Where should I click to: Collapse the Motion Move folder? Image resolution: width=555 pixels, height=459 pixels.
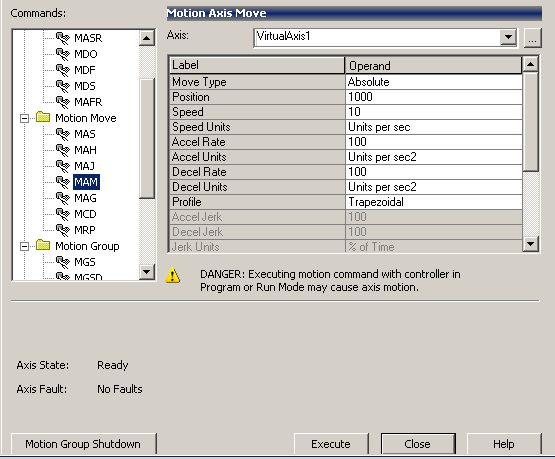[x=24, y=118]
